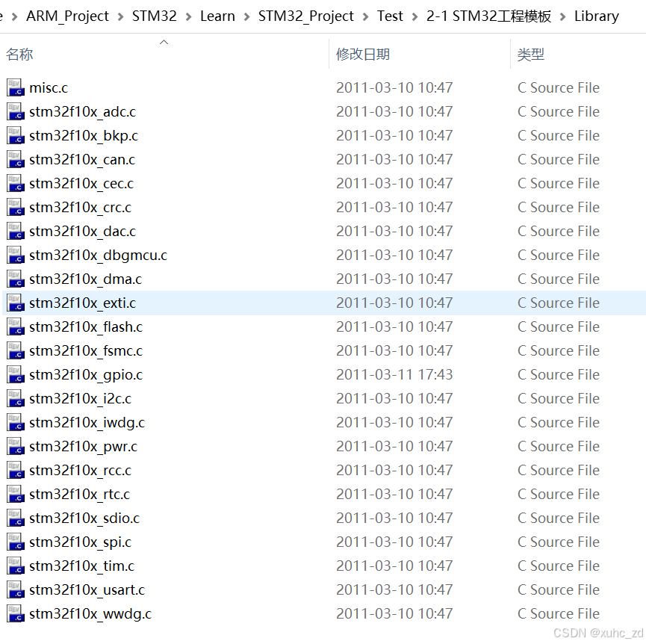
Task: Click the 2011-03-11 17:43 date cell
Action: (394, 374)
